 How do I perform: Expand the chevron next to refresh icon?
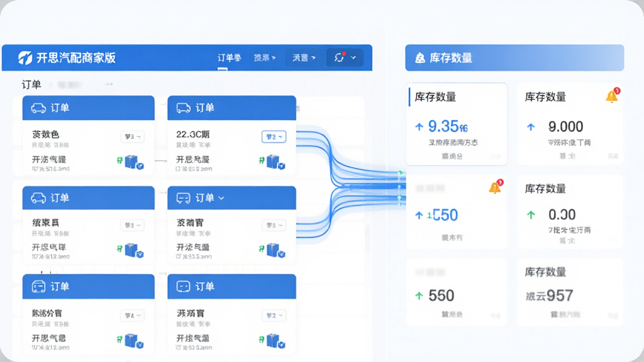tap(353, 58)
